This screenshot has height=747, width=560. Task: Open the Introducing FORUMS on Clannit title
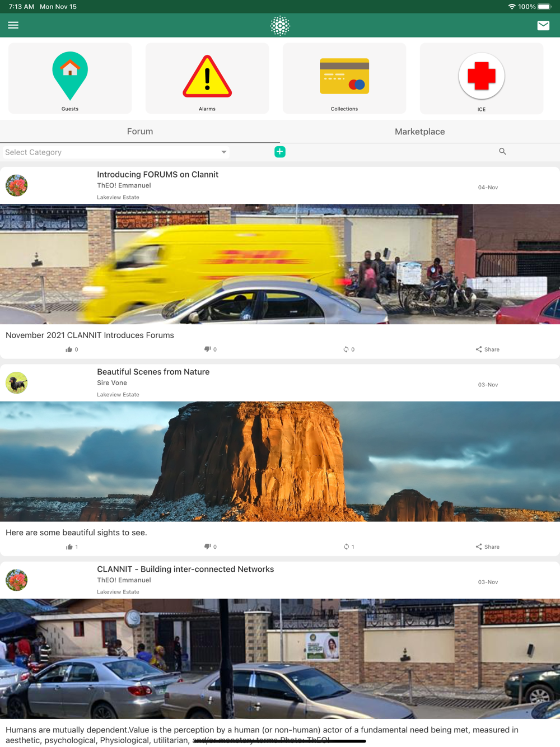pos(157,175)
